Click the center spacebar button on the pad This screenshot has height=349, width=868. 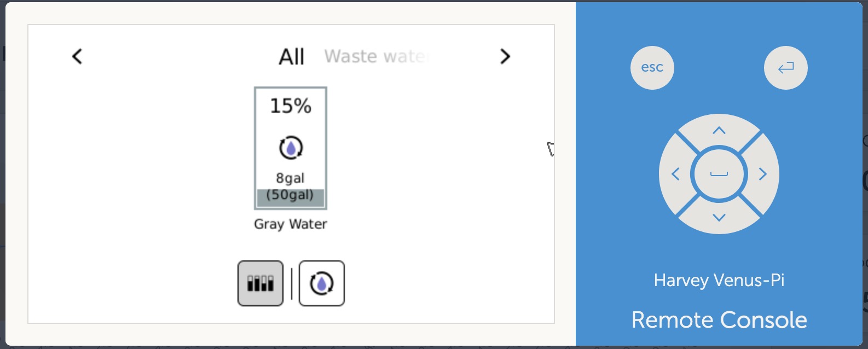pyautogui.click(x=719, y=174)
